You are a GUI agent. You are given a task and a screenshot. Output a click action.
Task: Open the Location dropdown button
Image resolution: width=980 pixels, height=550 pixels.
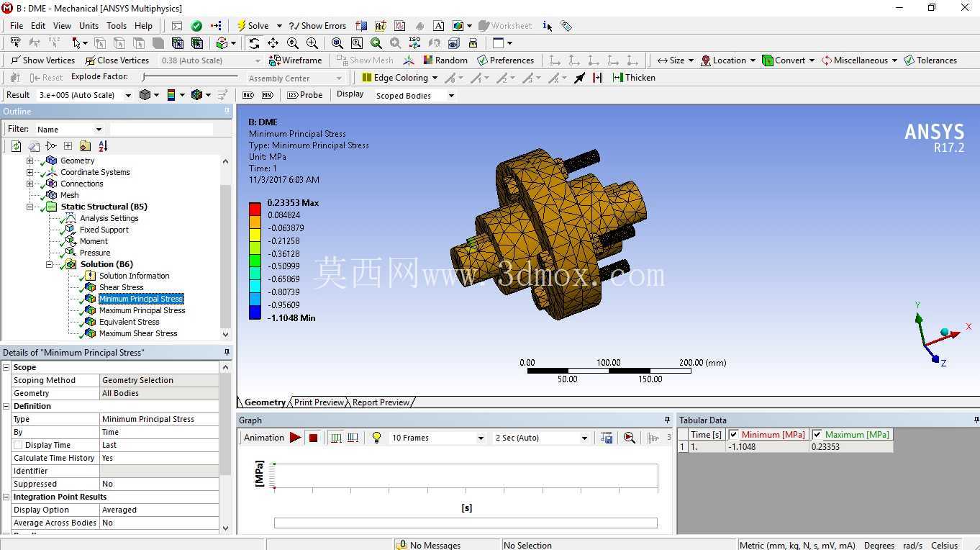click(x=728, y=60)
